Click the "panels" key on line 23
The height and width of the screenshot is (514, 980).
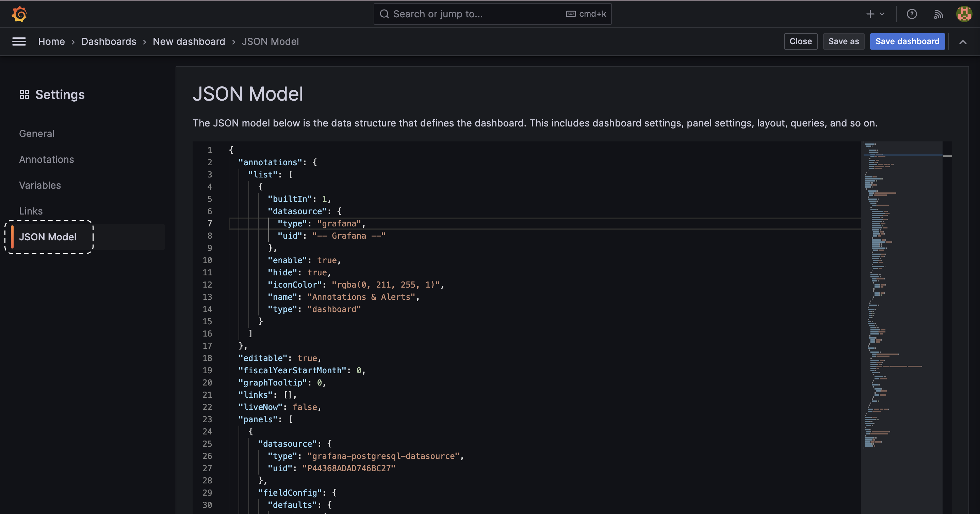258,419
